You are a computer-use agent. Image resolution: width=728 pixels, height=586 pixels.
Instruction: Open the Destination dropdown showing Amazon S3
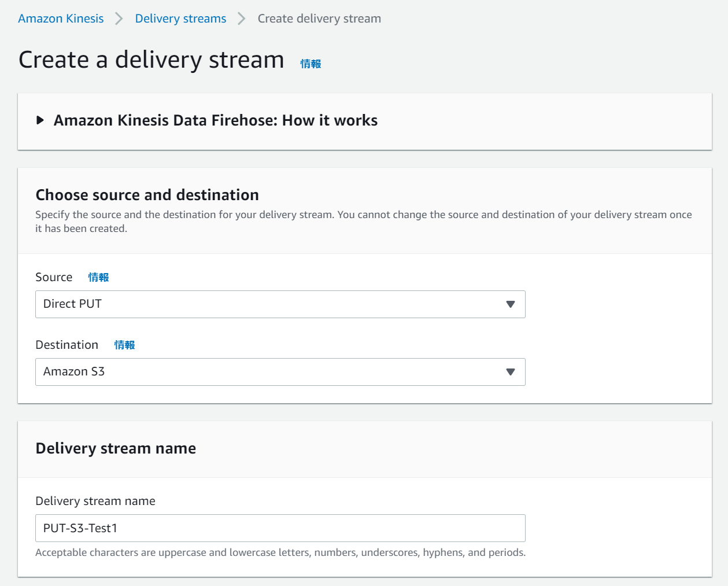coord(280,372)
